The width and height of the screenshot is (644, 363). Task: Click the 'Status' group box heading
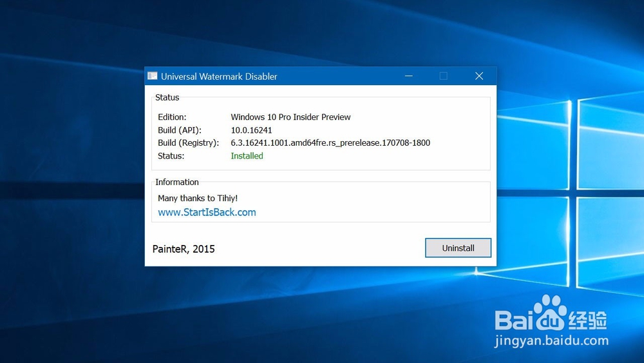tap(167, 97)
